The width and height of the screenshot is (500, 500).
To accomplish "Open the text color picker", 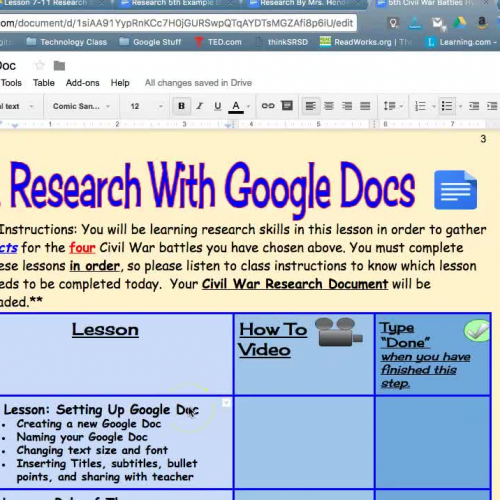I will click(x=236, y=107).
